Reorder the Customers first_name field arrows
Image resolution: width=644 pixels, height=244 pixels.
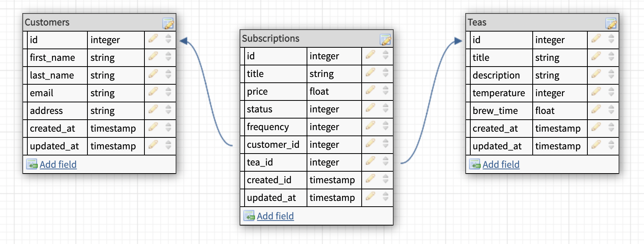click(168, 56)
